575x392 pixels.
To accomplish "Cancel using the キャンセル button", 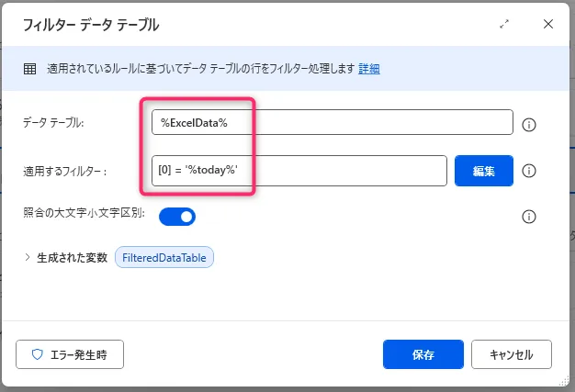I will tap(511, 354).
